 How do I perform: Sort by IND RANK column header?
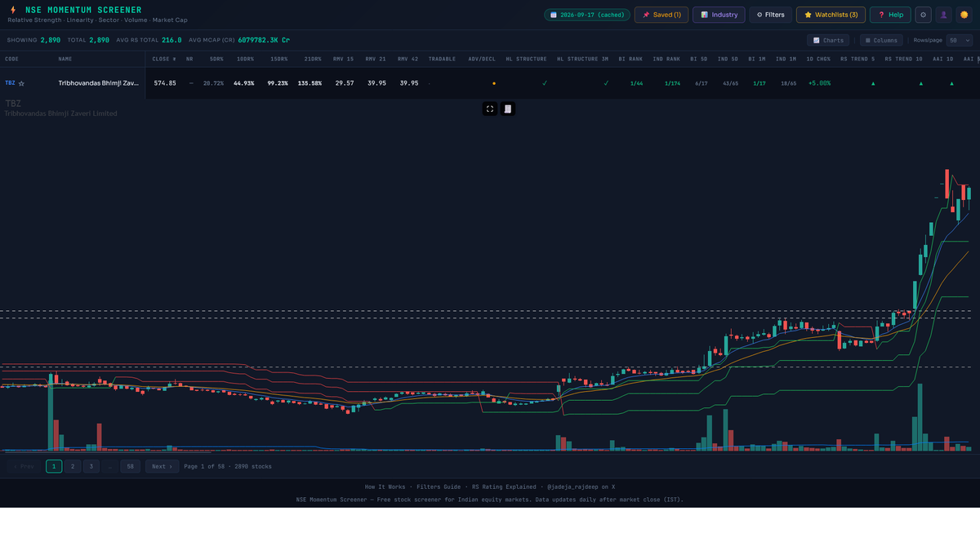click(666, 59)
